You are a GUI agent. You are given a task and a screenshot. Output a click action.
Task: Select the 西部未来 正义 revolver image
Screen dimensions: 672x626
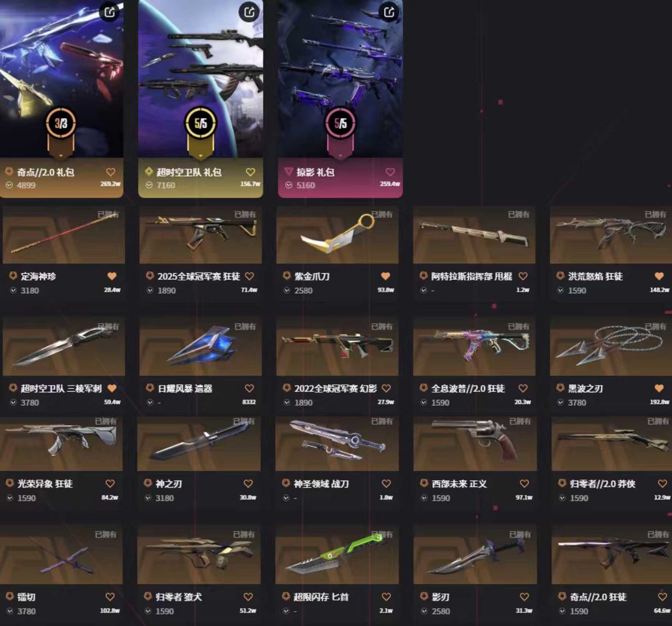pos(475,443)
